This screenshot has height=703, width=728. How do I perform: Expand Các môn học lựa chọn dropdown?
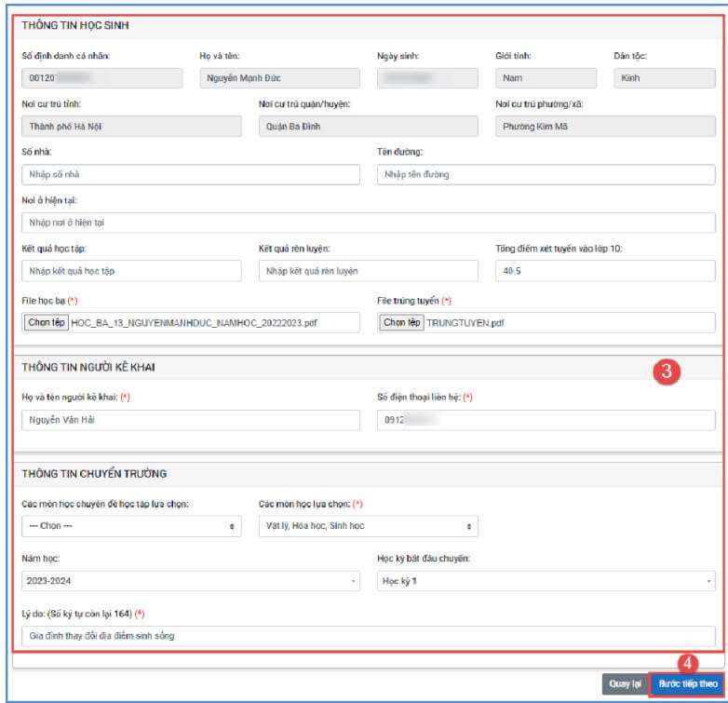368,527
